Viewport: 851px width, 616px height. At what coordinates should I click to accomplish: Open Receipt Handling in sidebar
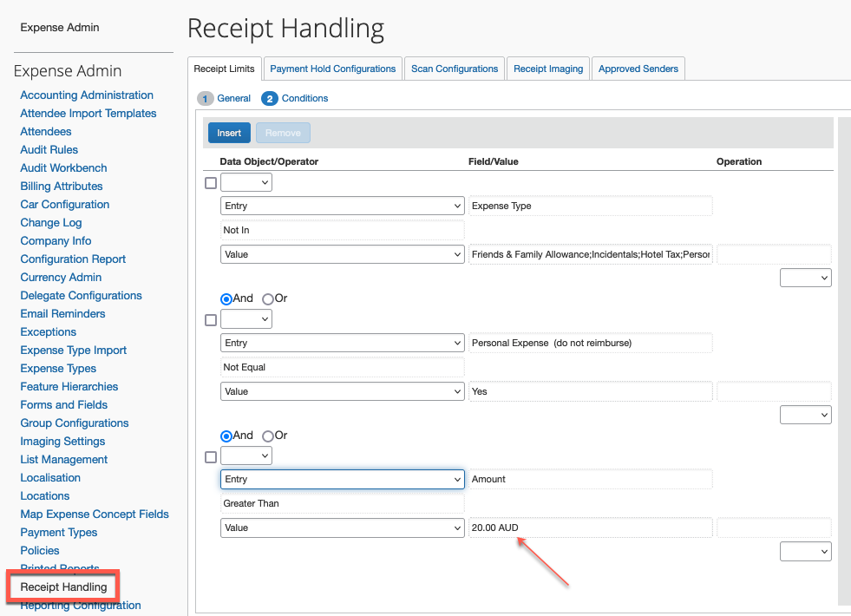point(63,587)
